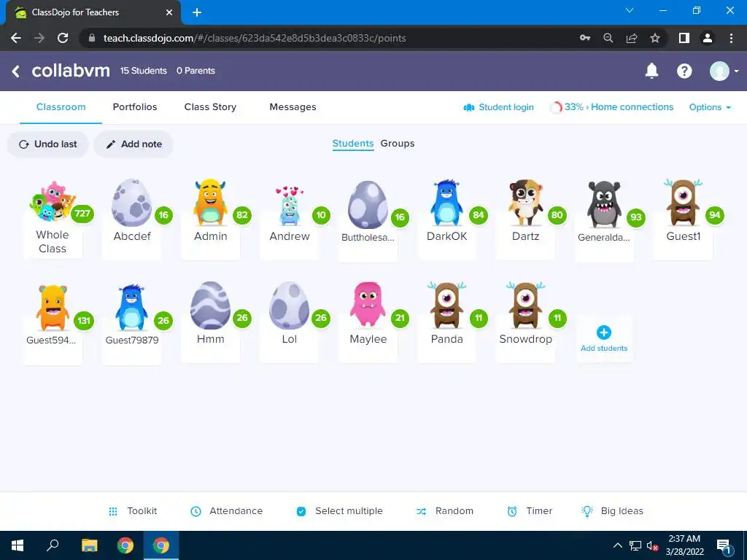Open the saved passwords key icon

tap(585, 38)
